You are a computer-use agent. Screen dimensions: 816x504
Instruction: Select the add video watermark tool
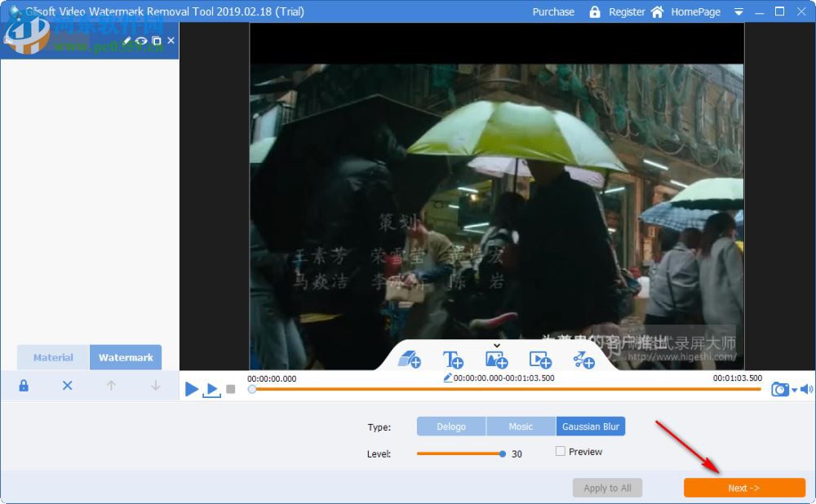coord(541,360)
